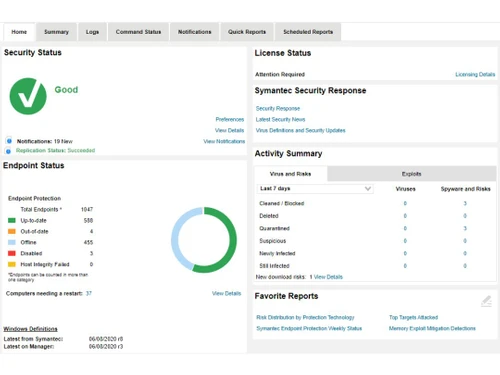Click Deleted Viruses count
Image resolution: width=500 pixels, height=375 pixels.
tap(405, 216)
